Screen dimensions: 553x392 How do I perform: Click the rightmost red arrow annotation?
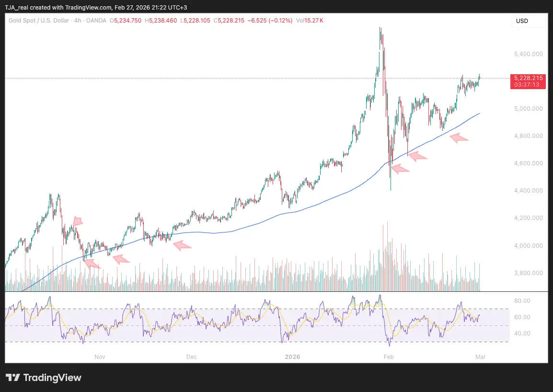[459, 138]
